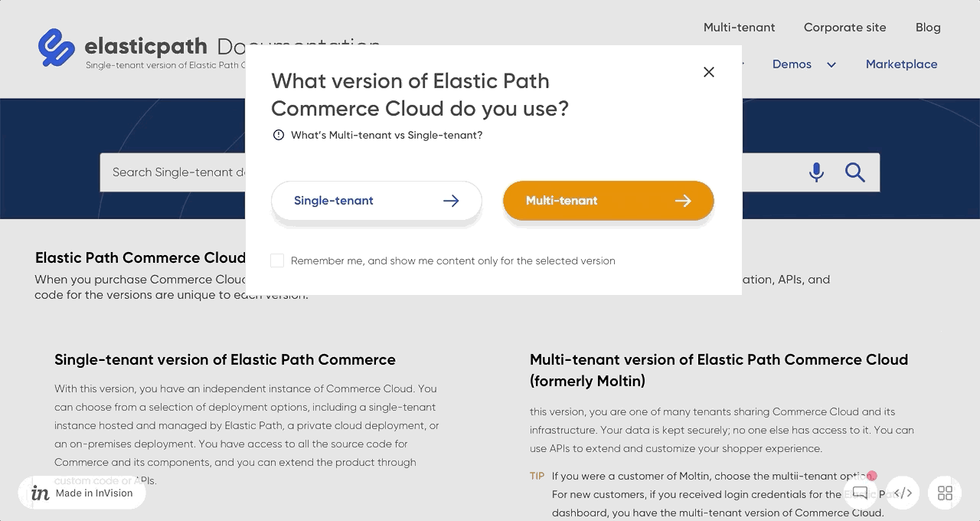Click the magnifier search icon
The height and width of the screenshot is (521, 980).
pos(855,172)
